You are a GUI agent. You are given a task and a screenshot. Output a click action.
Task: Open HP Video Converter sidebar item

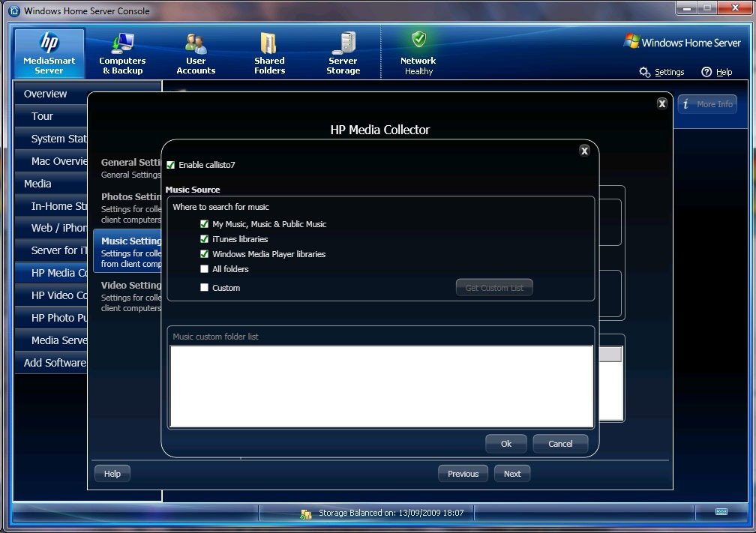point(51,295)
